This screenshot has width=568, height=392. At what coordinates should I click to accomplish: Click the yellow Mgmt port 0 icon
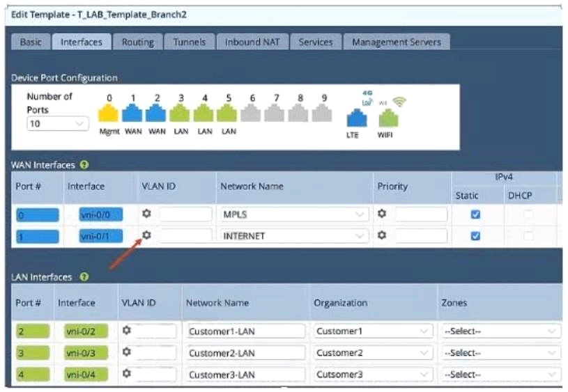pos(108,113)
